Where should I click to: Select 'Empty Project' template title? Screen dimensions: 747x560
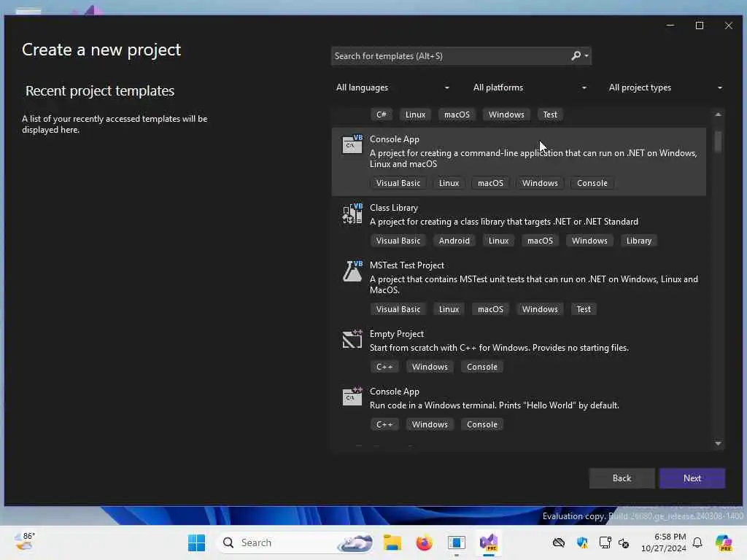396,334
